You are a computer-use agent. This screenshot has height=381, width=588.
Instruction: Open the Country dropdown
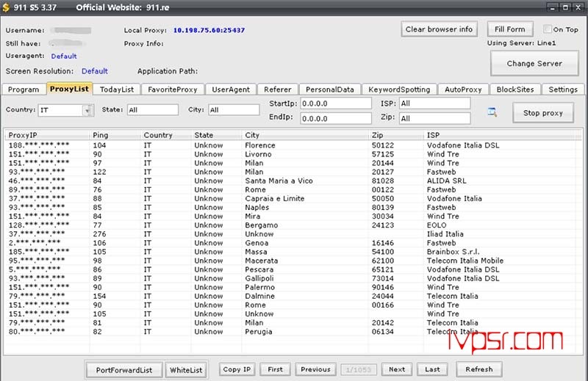pyautogui.click(x=87, y=110)
